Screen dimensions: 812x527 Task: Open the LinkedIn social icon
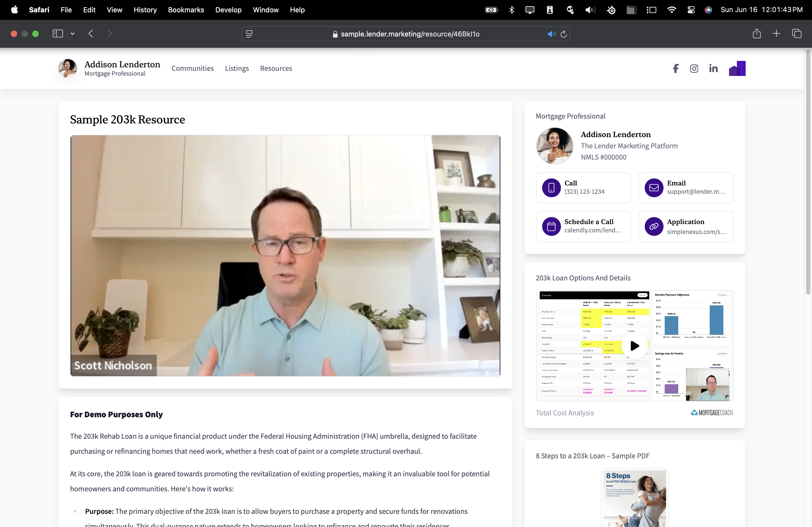click(713, 68)
